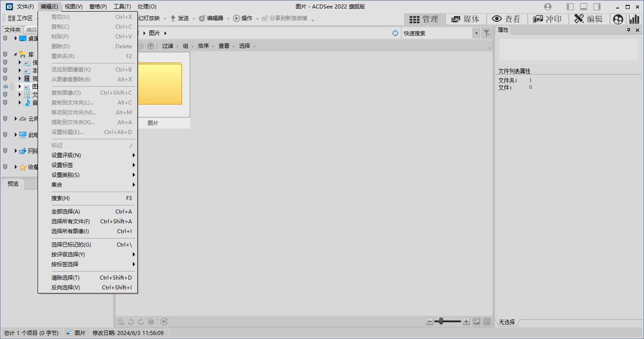Toggle Easy-Select marker beside 库
The height and width of the screenshot is (339, 644).
click(x=5, y=54)
